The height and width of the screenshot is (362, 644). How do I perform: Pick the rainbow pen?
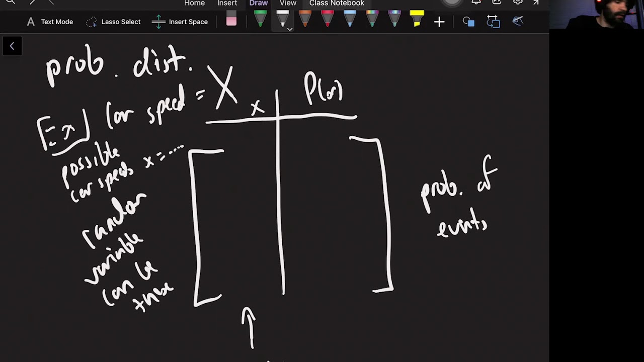[x=372, y=19]
